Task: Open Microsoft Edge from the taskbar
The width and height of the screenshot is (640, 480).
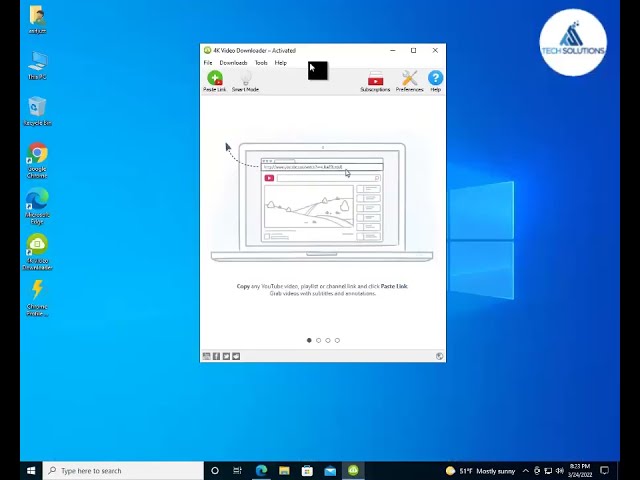Action: [261, 471]
